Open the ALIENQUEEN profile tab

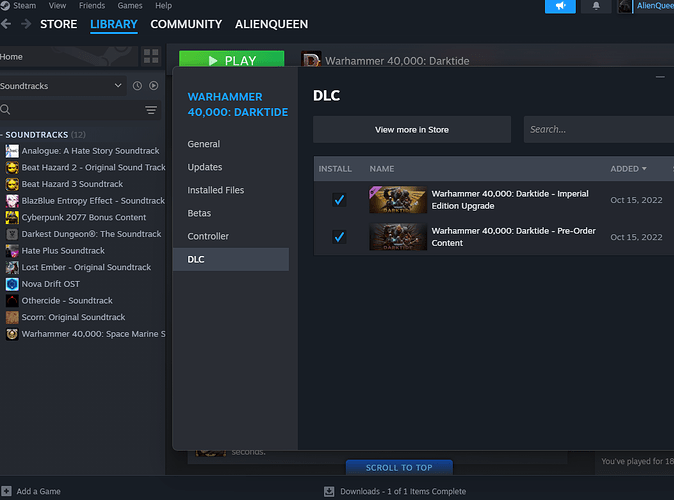271,24
